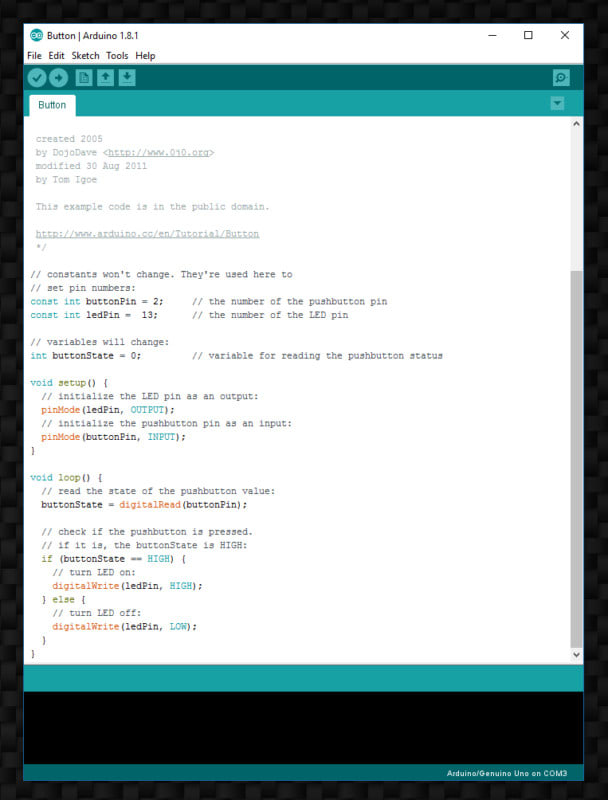Image resolution: width=608 pixels, height=800 pixels.
Task: Click the vertical scrollbar thumb in editor
Action: [x=576, y=459]
